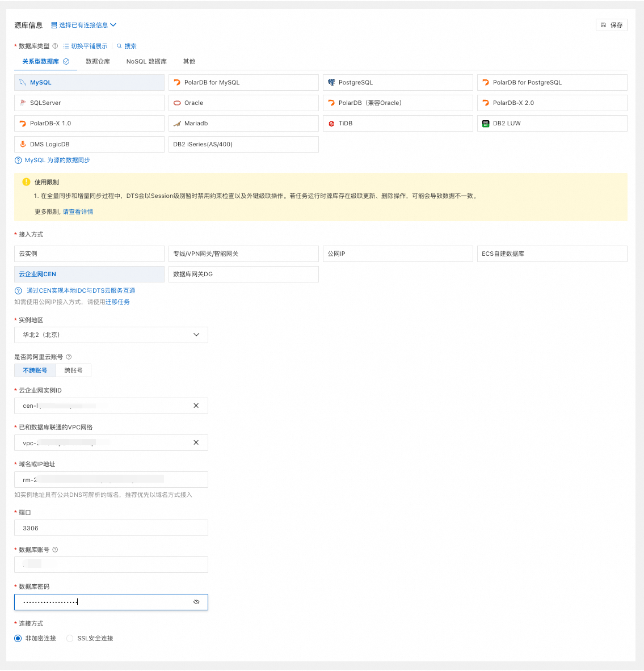Screen dimensions: 644x671
Task: Click the PostgreSQL elephant icon
Action: pos(331,82)
